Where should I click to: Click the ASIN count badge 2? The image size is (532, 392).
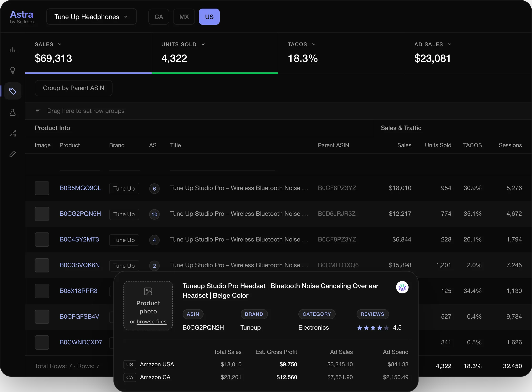click(x=154, y=266)
